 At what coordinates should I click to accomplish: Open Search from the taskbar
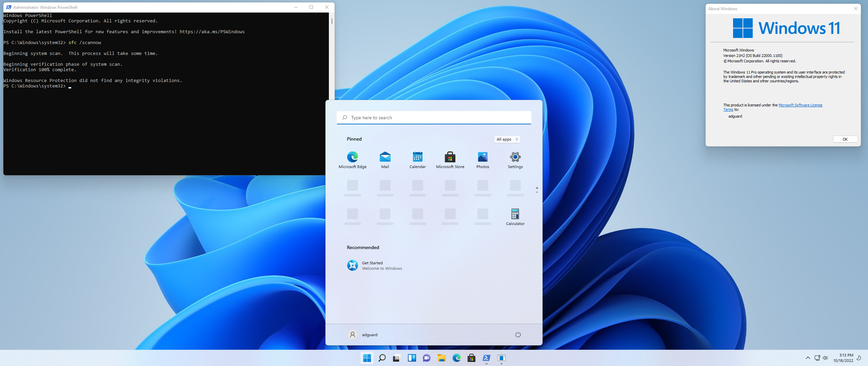click(382, 358)
